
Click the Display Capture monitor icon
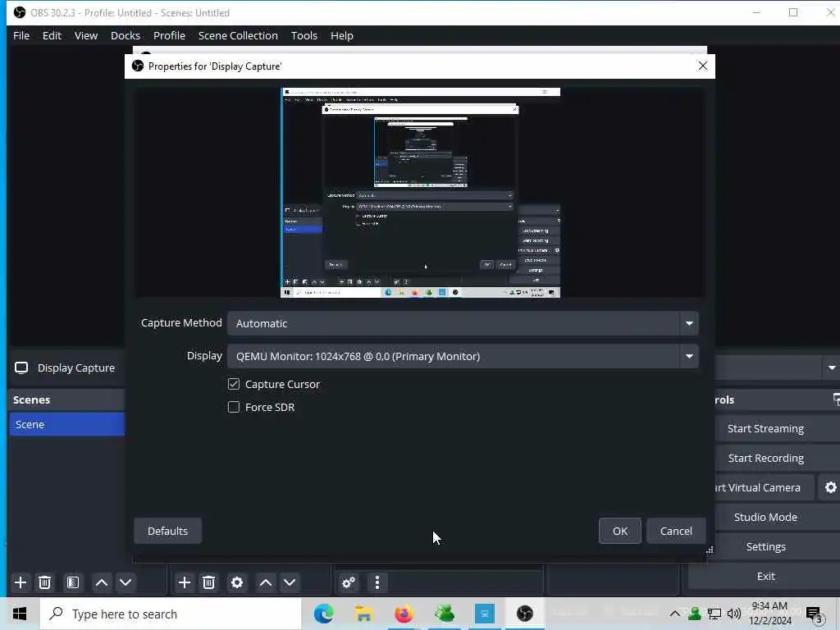point(21,367)
